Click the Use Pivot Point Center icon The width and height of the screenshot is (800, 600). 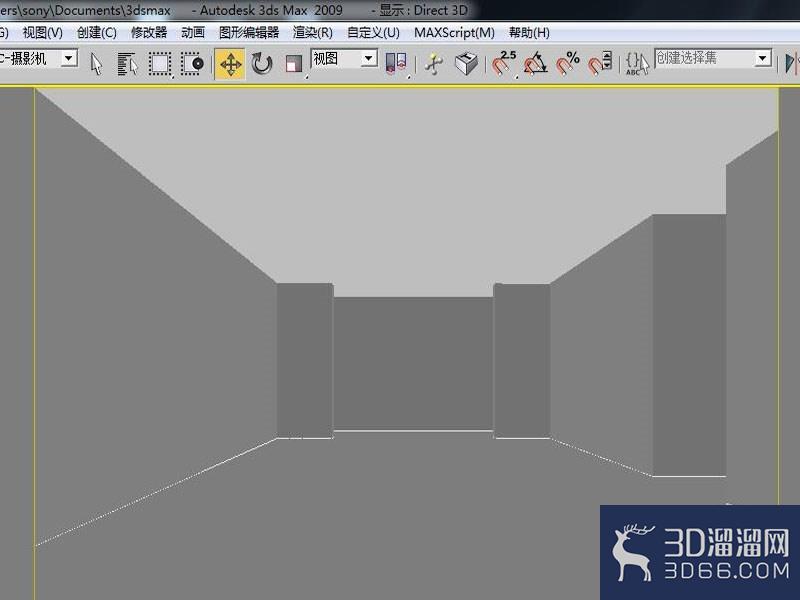click(x=396, y=64)
